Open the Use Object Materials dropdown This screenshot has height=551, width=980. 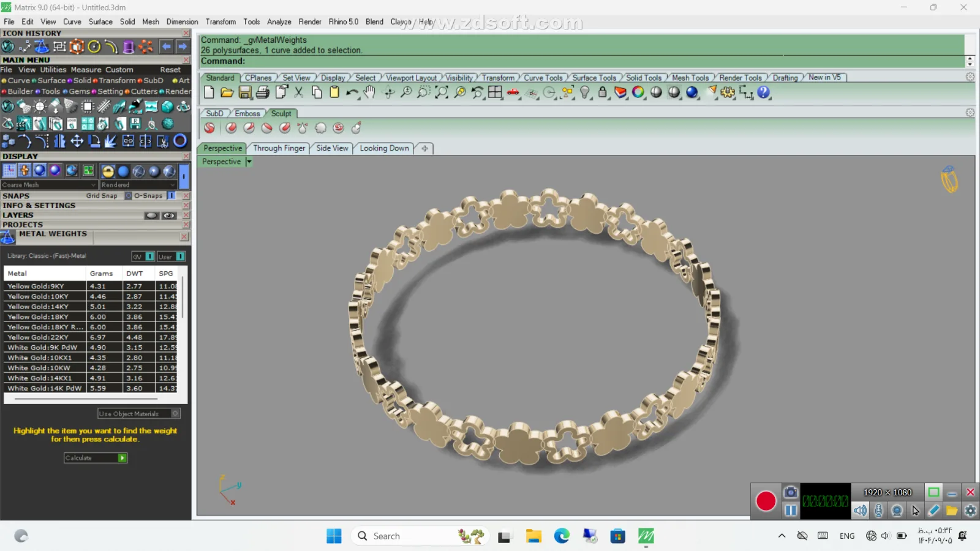[x=139, y=414]
